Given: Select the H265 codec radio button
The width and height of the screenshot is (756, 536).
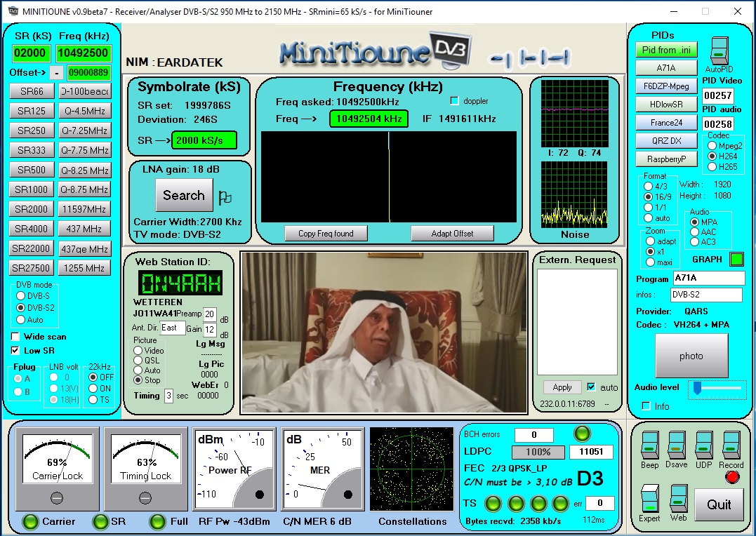Looking at the screenshot, I should 712,167.
